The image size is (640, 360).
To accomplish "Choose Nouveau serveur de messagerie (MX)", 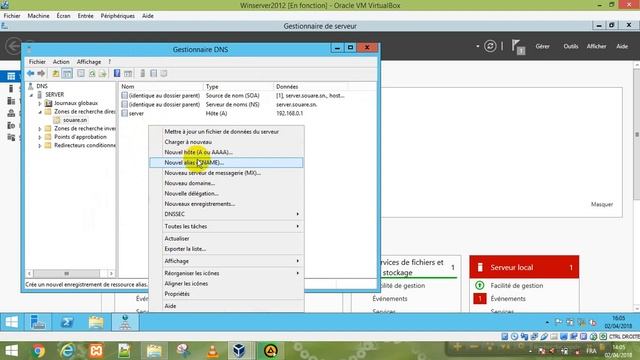I will (x=226, y=173).
